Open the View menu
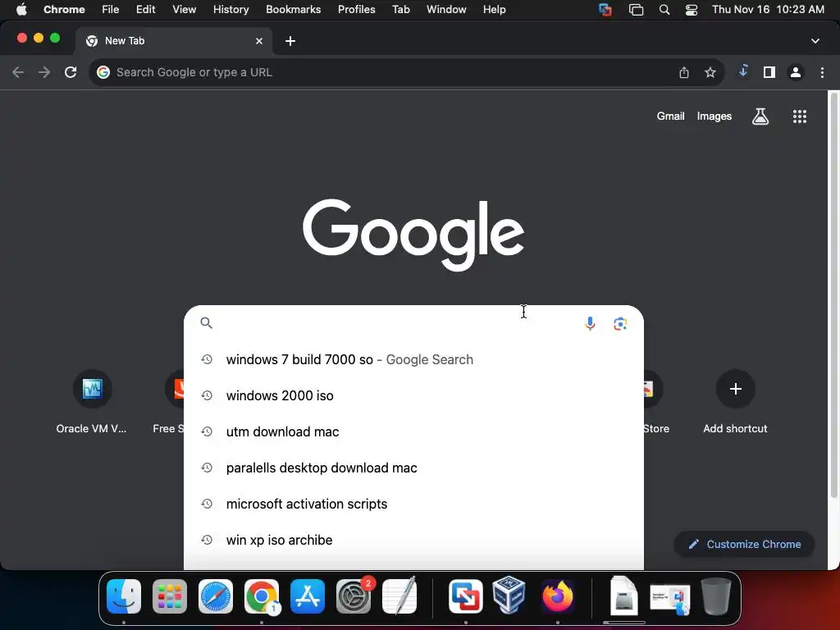 point(185,9)
